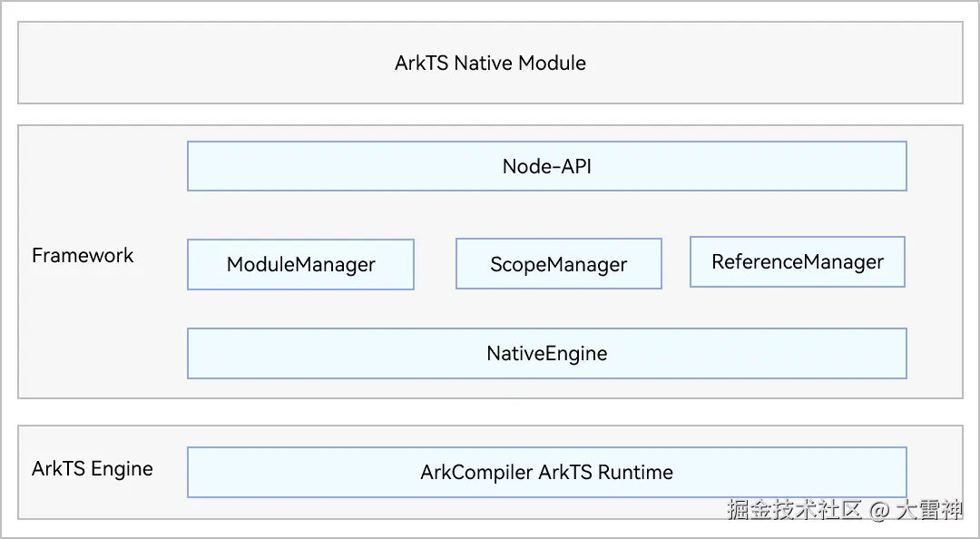Click ArkTS in the ArkTS Engine label
980x539 pixels.
tap(59, 469)
